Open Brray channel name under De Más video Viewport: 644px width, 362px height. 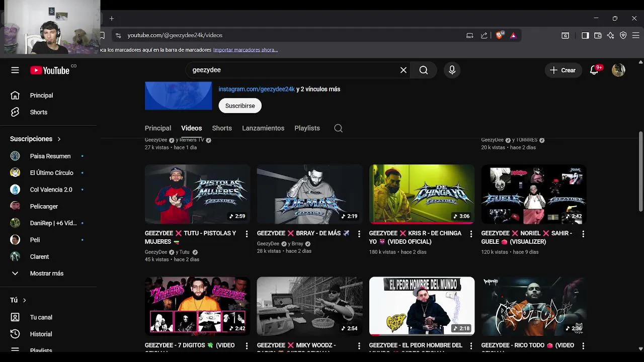tap(297, 244)
